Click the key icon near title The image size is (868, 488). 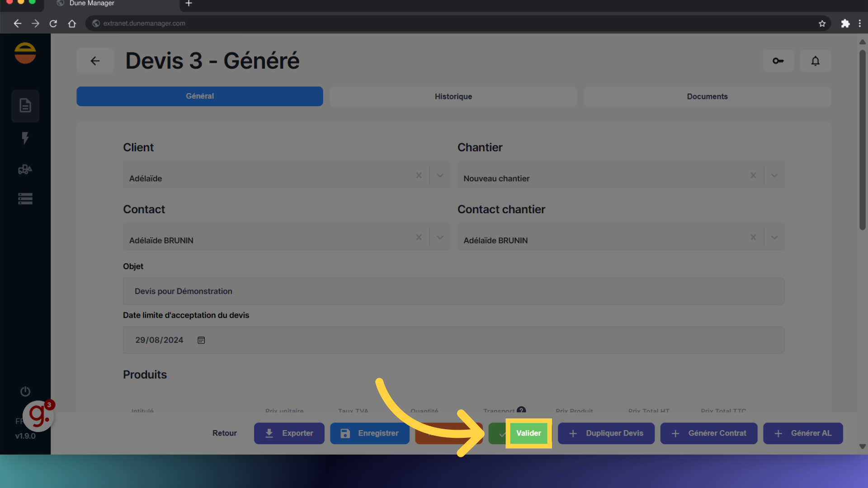[778, 61]
